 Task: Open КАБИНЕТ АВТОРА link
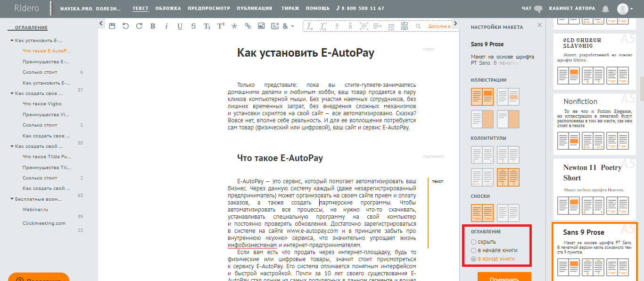(x=573, y=9)
